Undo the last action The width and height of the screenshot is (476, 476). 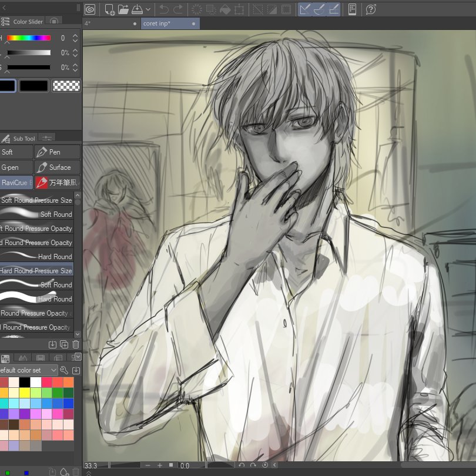(164, 9)
